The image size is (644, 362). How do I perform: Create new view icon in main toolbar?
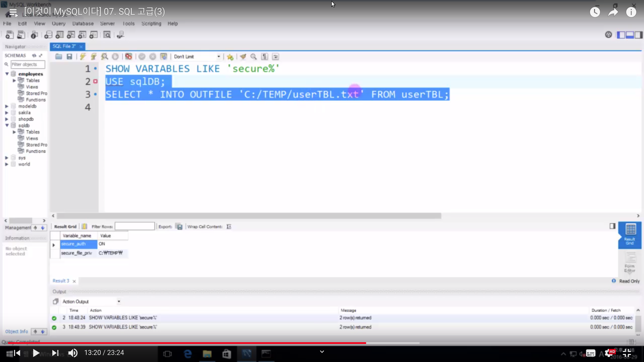pyautogui.click(x=71, y=35)
